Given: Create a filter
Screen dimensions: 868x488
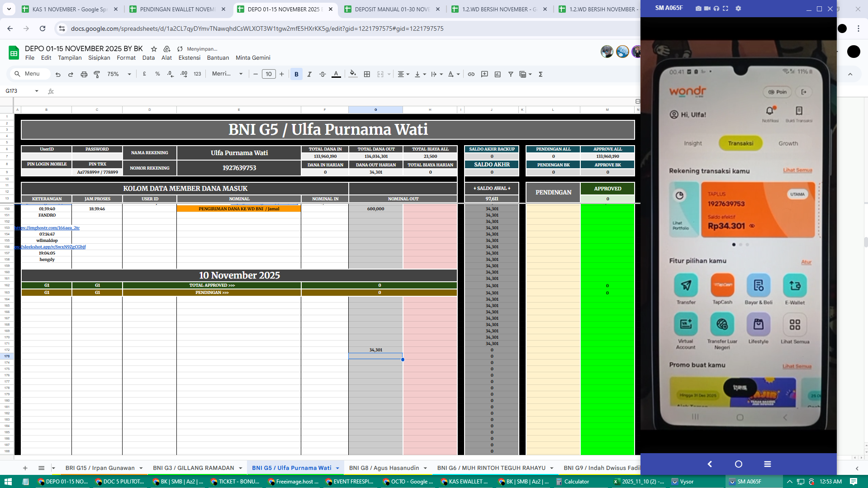Looking at the screenshot, I should pyautogui.click(x=511, y=74).
